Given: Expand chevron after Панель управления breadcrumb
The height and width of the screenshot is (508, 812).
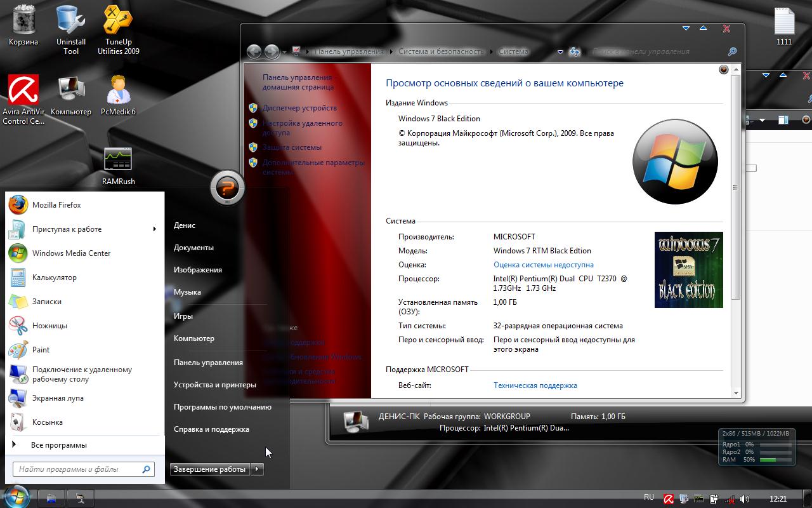Looking at the screenshot, I should point(391,52).
